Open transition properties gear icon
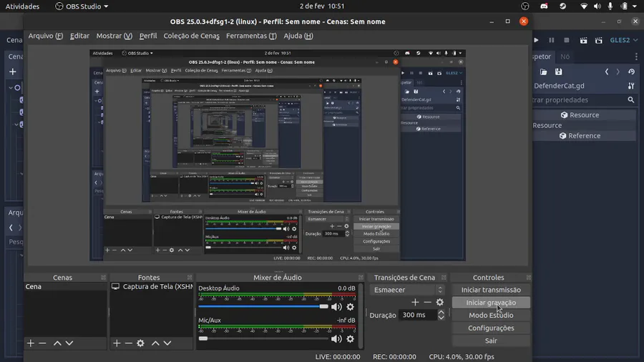The width and height of the screenshot is (644, 362). tap(440, 302)
